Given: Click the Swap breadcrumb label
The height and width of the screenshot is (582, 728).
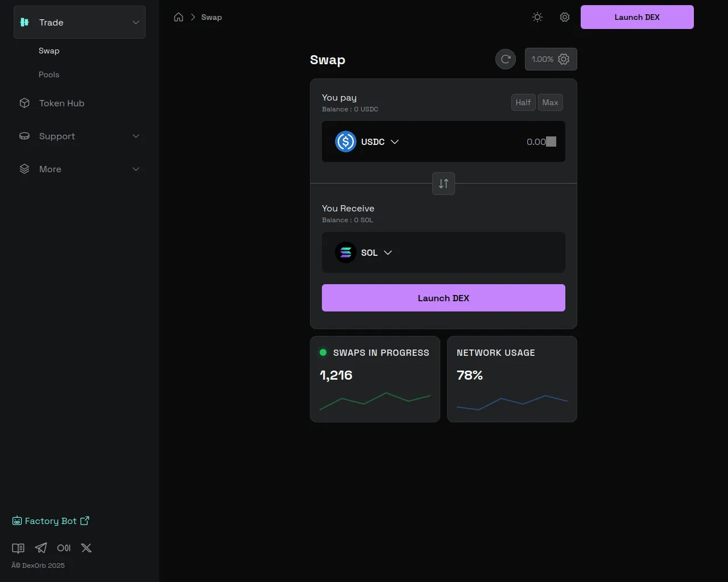Looking at the screenshot, I should (212, 17).
